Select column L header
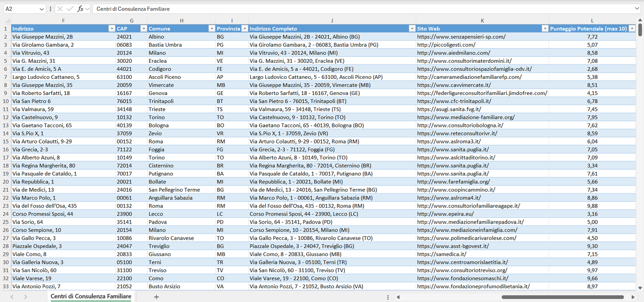This screenshot has height=302, width=644. pyautogui.click(x=592, y=20)
